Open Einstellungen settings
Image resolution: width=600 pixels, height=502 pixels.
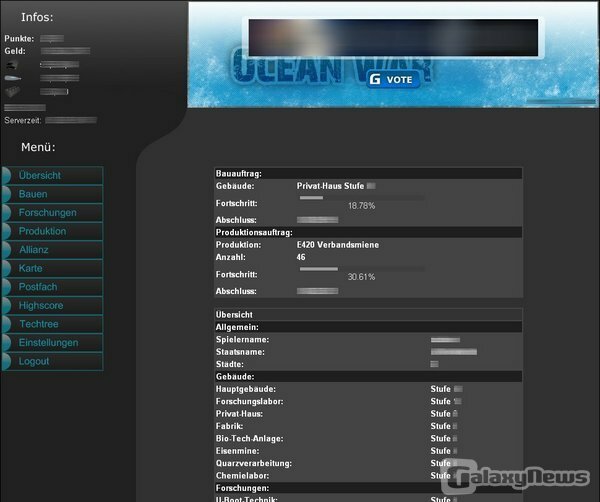coord(52,342)
